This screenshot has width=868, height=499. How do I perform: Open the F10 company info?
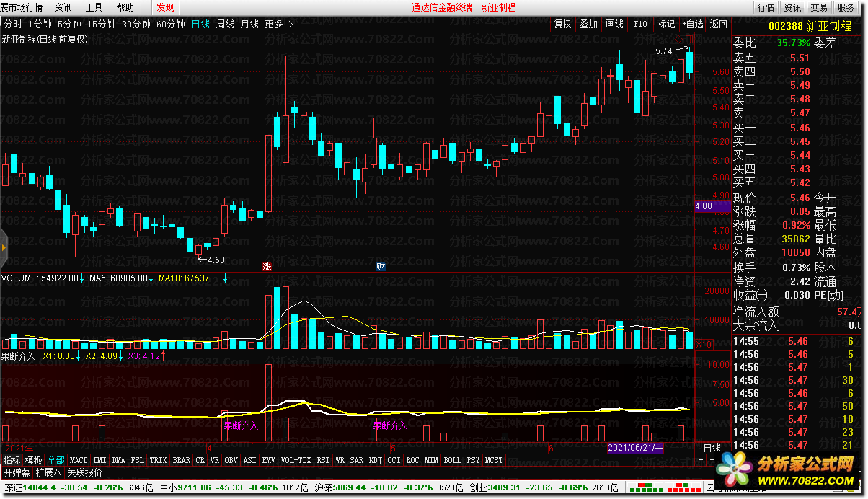[641, 24]
